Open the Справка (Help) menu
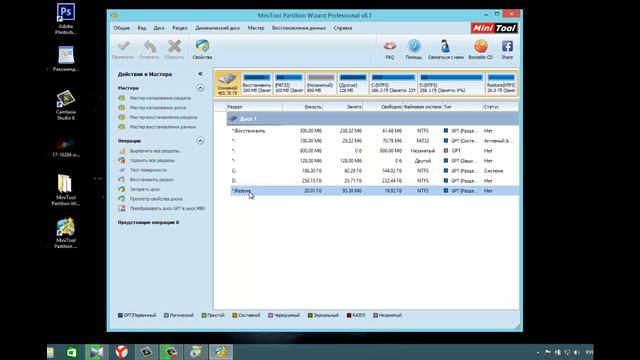The height and width of the screenshot is (360, 640). [342, 28]
